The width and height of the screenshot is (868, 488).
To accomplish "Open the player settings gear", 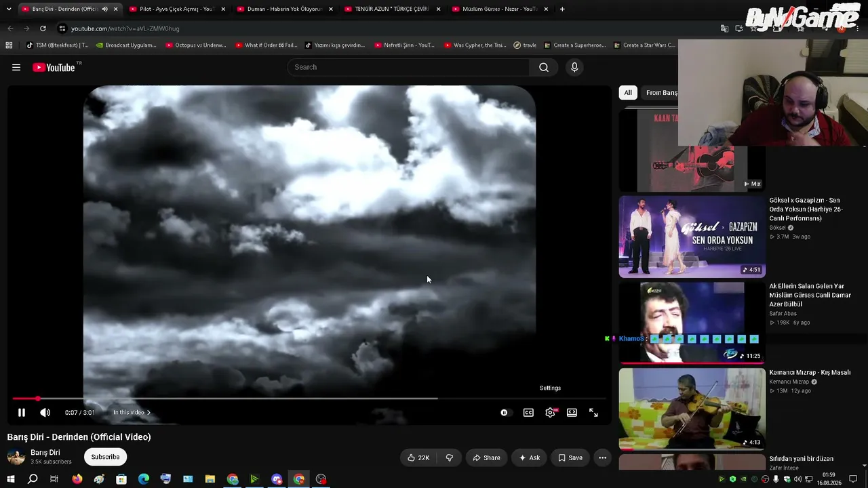I will coord(550,413).
